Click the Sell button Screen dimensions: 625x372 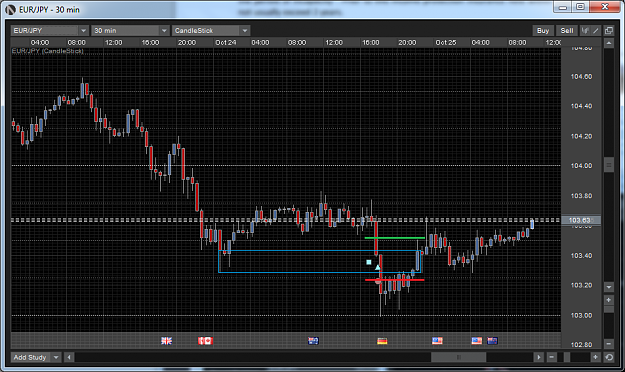click(x=567, y=31)
